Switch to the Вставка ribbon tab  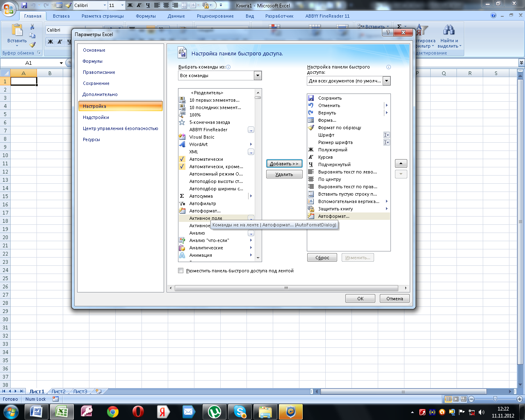coord(61,16)
